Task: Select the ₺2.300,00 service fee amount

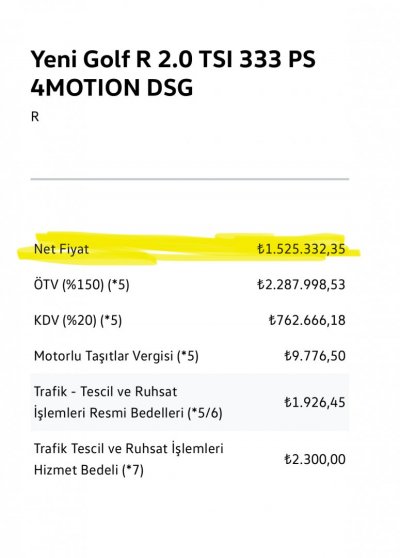Action: 315,459
